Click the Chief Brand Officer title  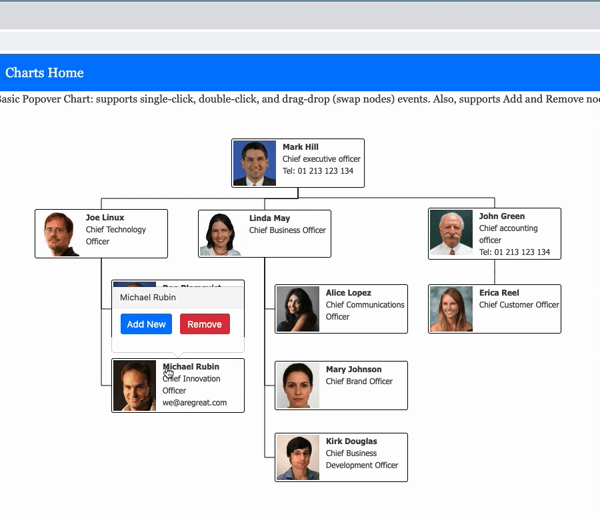pos(359,381)
